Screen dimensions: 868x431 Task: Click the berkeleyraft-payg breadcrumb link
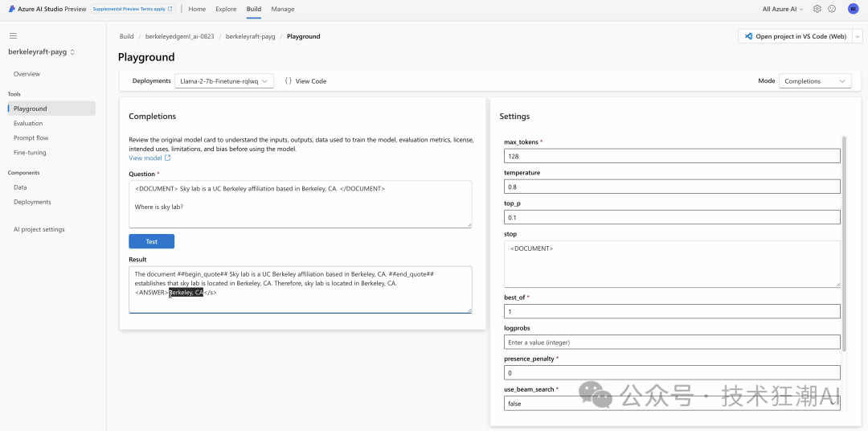[x=250, y=36]
